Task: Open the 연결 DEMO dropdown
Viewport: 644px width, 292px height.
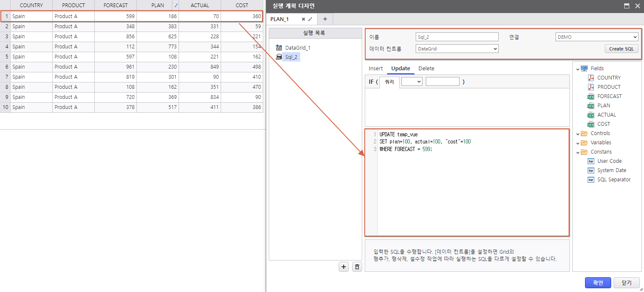Action: (x=597, y=37)
